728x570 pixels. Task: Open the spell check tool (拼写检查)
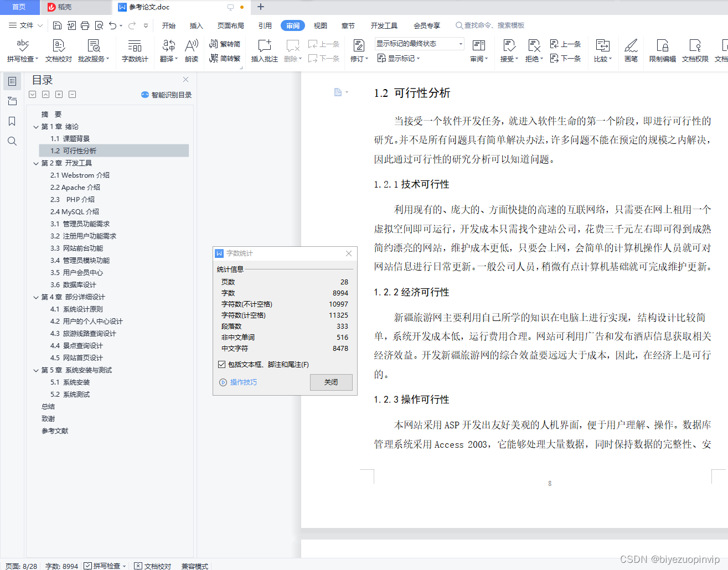click(23, 50)
